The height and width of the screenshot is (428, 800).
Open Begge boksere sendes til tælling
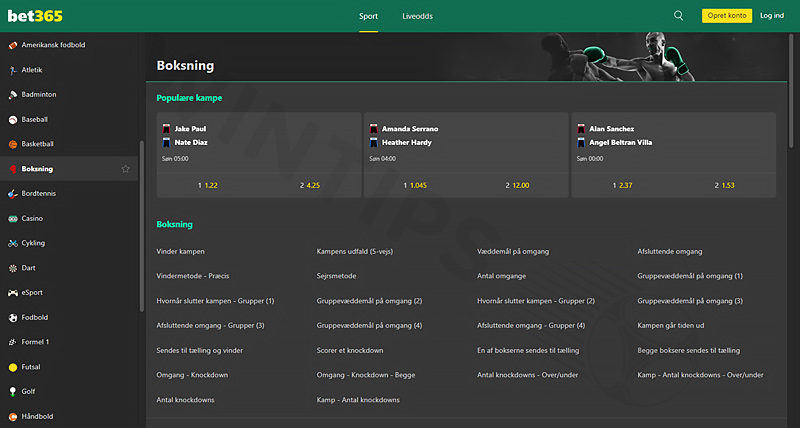688,350
